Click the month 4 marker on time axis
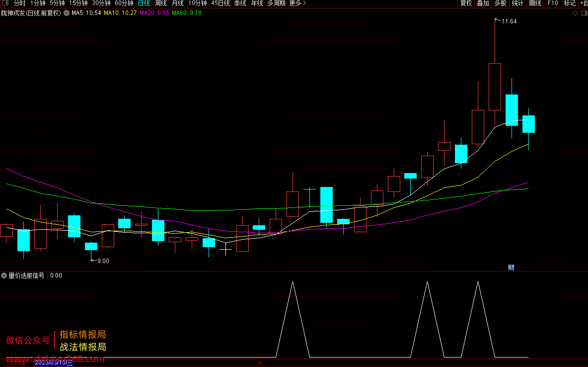588x367 pixels. [x=260, y=363]
